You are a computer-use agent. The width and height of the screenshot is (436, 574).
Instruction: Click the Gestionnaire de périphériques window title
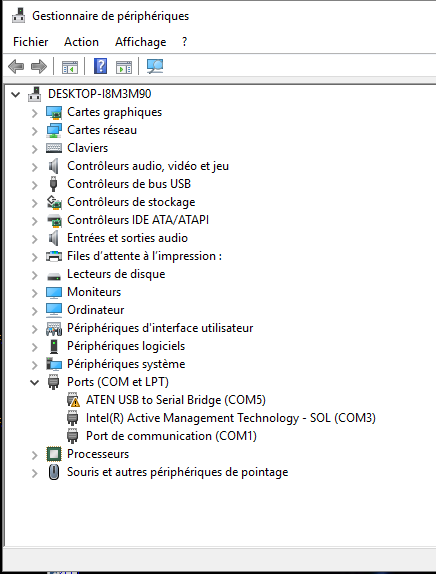pyautogui.click(x=111, y=16)
